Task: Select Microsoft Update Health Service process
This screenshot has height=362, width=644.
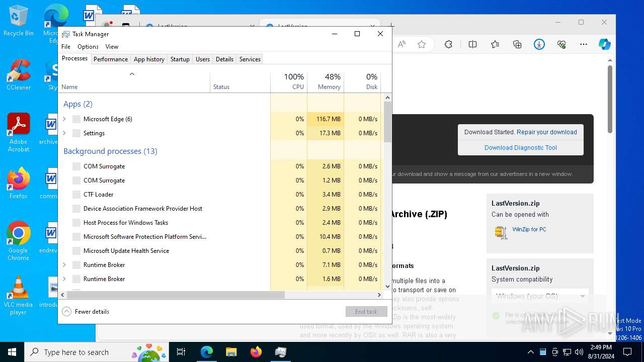Action: (x=221, y=251)
